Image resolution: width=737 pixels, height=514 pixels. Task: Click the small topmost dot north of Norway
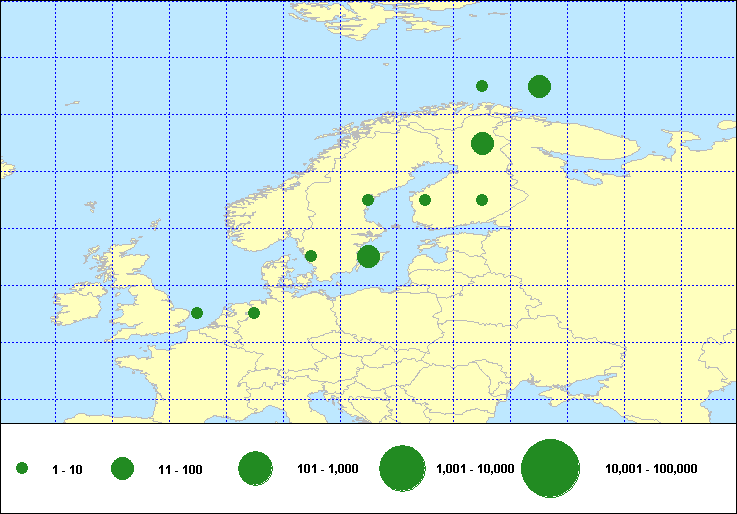coord(482,86)
